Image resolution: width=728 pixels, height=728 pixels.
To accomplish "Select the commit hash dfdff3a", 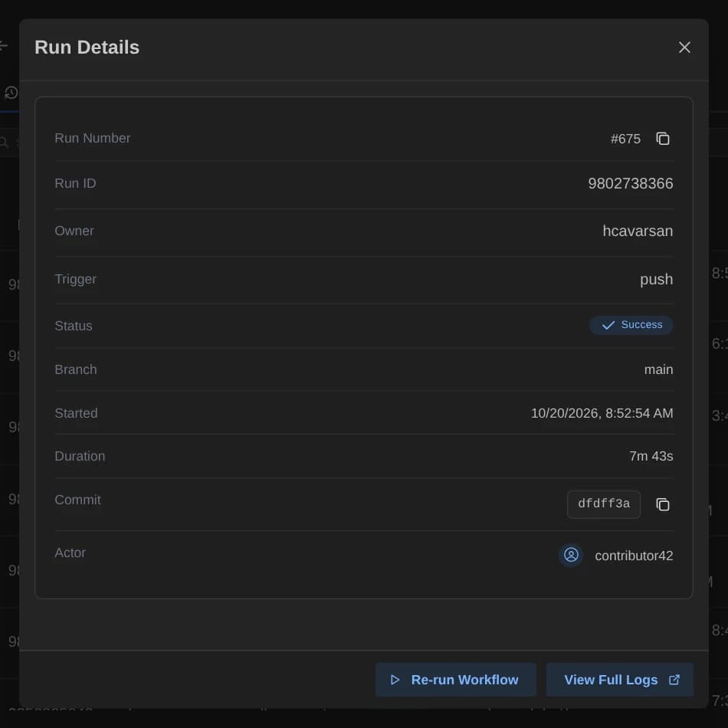I will coord(604,504).
